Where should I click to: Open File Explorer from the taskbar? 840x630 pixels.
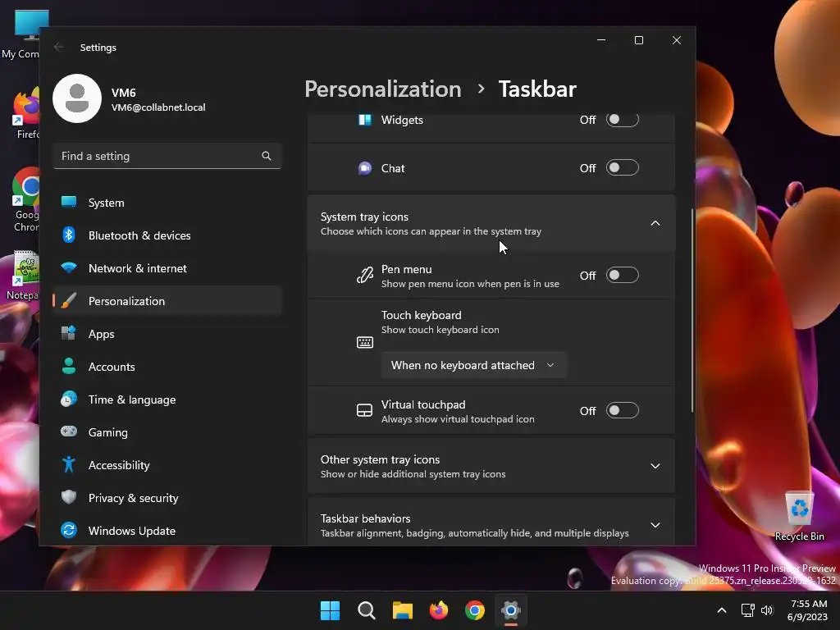coord(402,610)
